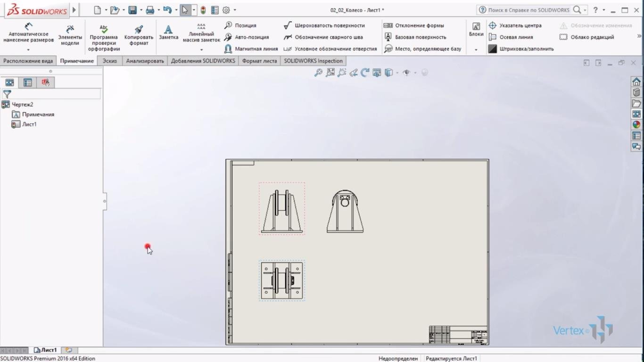This screenshot has height=362, width=644.
Task: Run Программа проверки орфографии
Action: [104, 38]
